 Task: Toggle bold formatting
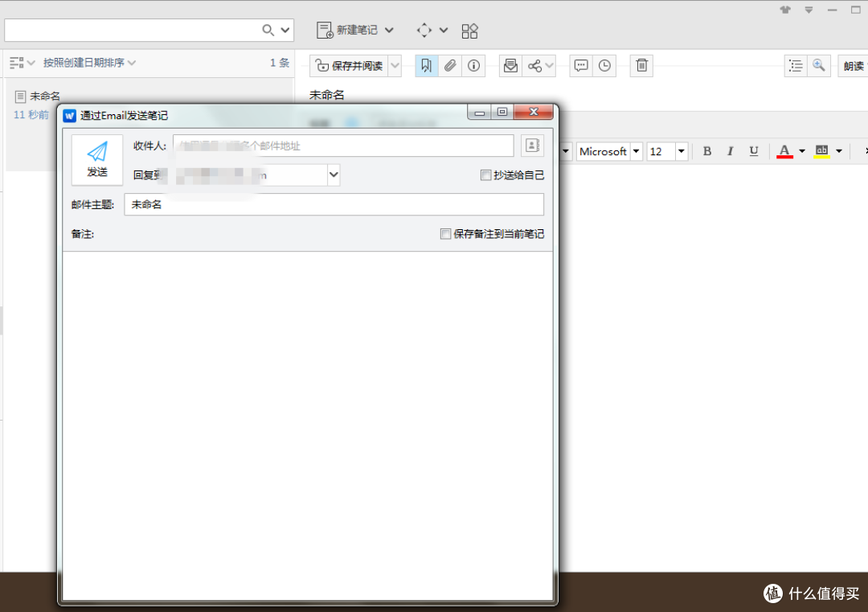[707, 151]
